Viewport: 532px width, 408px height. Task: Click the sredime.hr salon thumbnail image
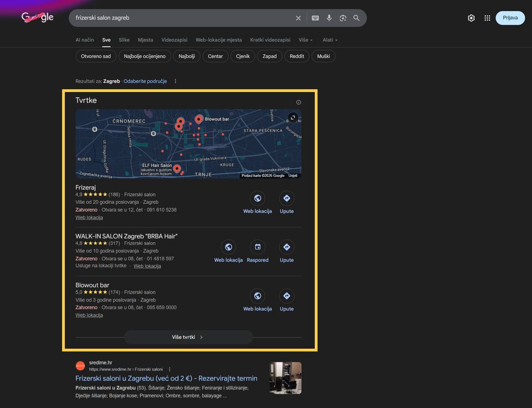[285, 378]
